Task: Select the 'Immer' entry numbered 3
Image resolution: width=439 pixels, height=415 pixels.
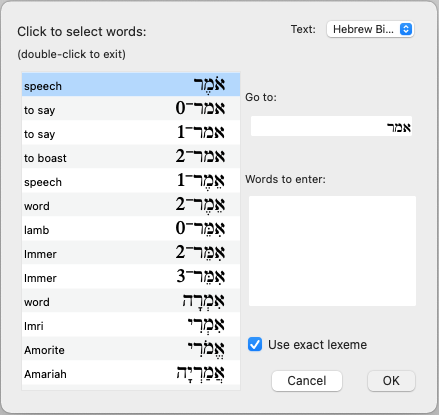Action: pyautogui.click(x=131, y=276)
